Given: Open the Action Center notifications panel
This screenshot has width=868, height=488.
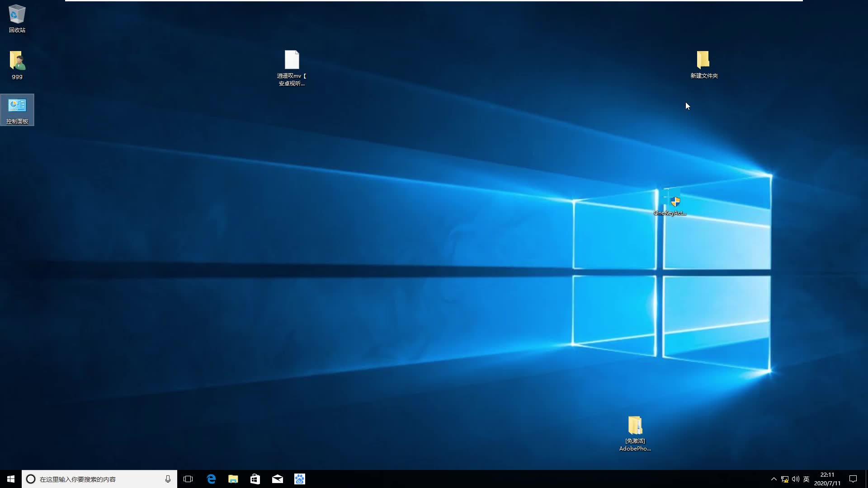Looking at the screenshot, I should (854, 479).
